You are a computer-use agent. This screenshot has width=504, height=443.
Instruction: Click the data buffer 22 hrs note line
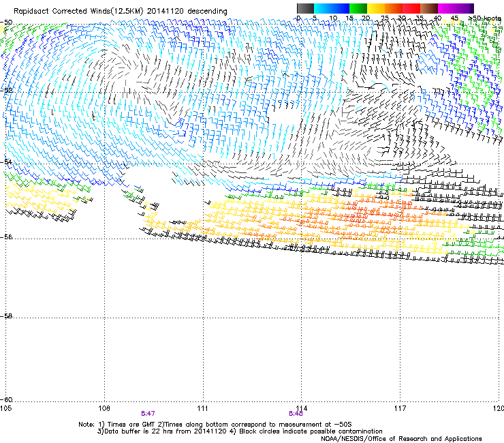coord(240,431)
